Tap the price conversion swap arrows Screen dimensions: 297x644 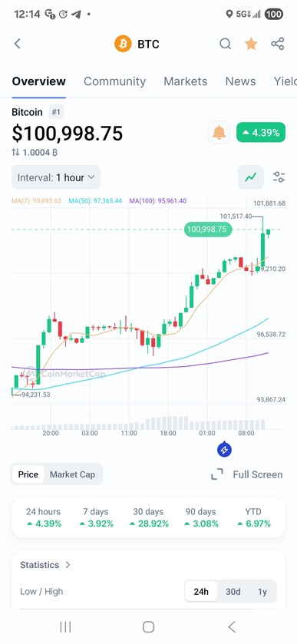[x=15, y=153]
